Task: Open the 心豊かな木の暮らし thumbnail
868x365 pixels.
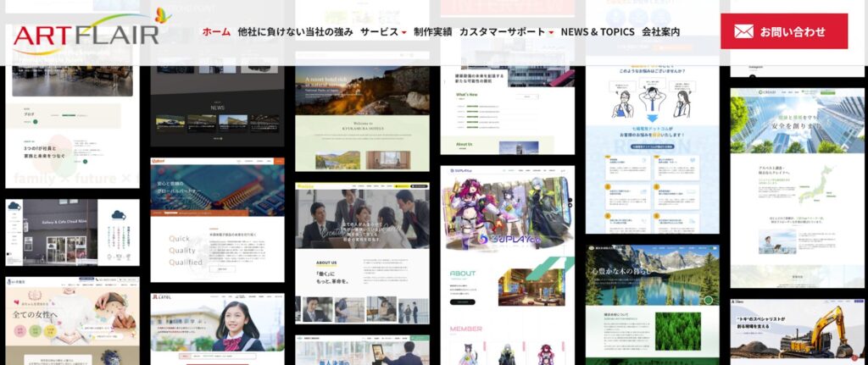Action: 653,305
